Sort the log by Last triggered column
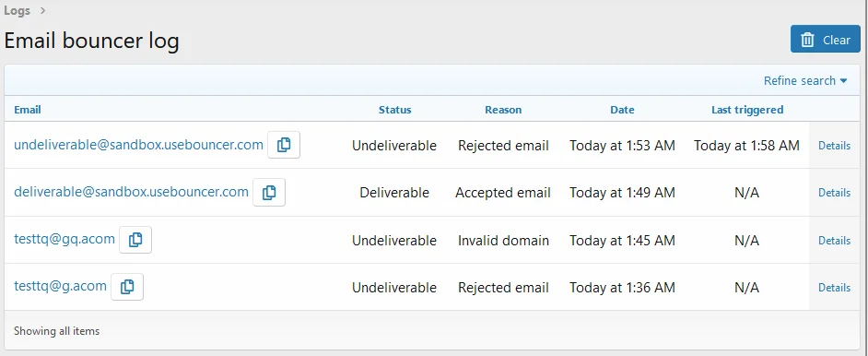Image resolution: width=868 pixels, height=356 pixels. coord(746,110)
